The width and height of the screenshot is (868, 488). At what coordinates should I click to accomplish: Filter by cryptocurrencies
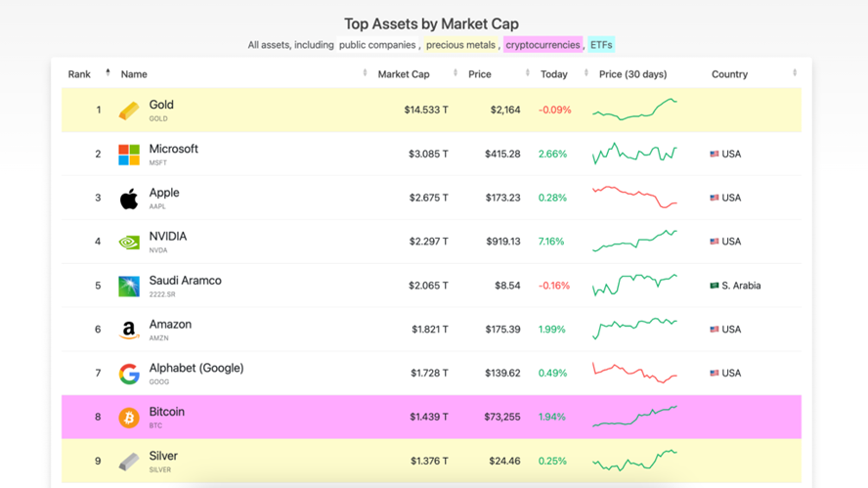click(542, 45)
